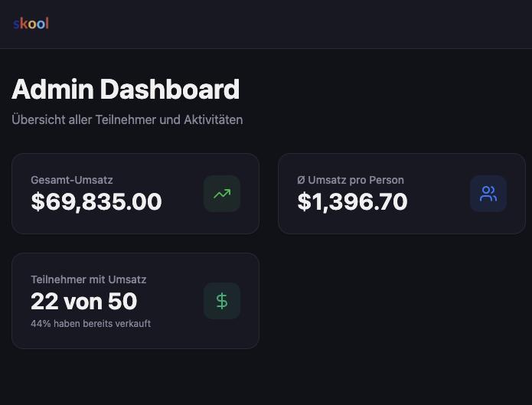The image size is (532, 405).
Task: Select the Teilnehmer mit Umsatz label
Action: tap(89, 279)
